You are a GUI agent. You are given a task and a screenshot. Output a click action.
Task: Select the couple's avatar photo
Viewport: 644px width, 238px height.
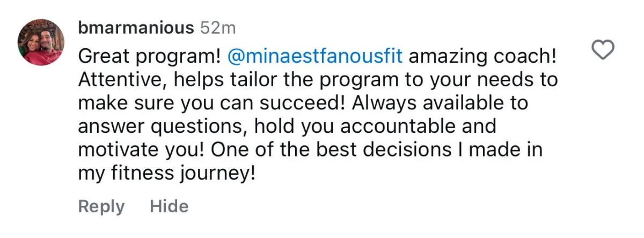[41, 42]
